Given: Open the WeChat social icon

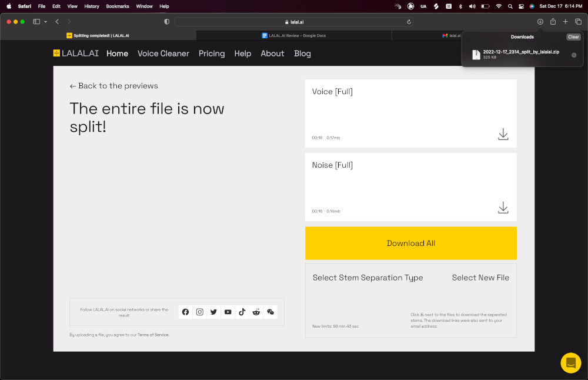Looking at the screenshot, I should coord(270,312).
